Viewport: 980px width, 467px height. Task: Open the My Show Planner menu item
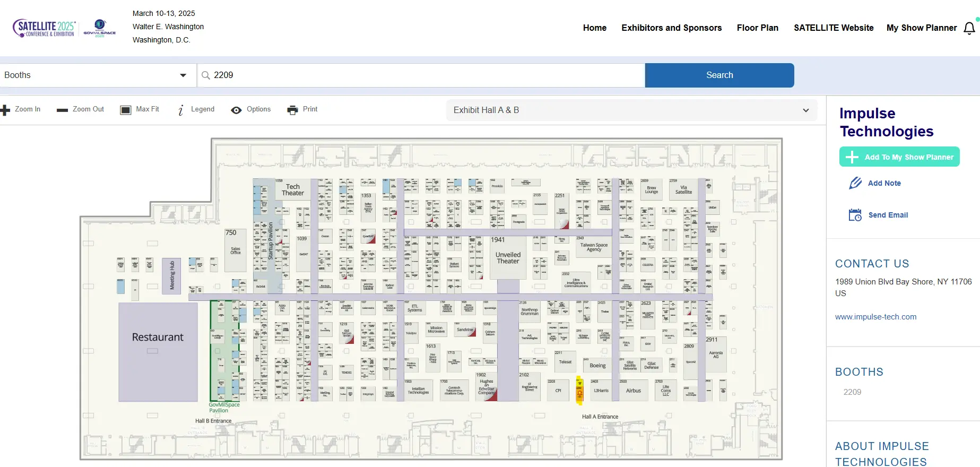pyautogui.click(x=921, y=28)
